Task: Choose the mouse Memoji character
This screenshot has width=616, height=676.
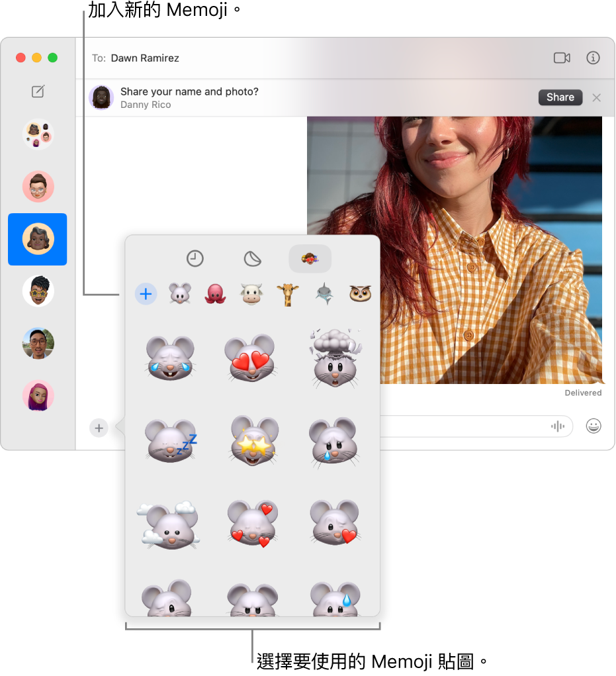Action: click(180, 294)
